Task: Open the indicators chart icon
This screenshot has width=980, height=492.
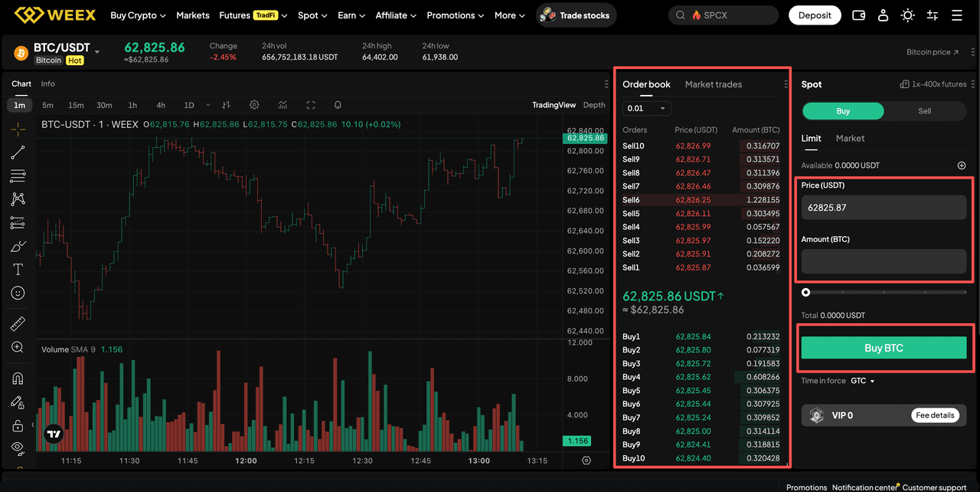Action: 283,105
